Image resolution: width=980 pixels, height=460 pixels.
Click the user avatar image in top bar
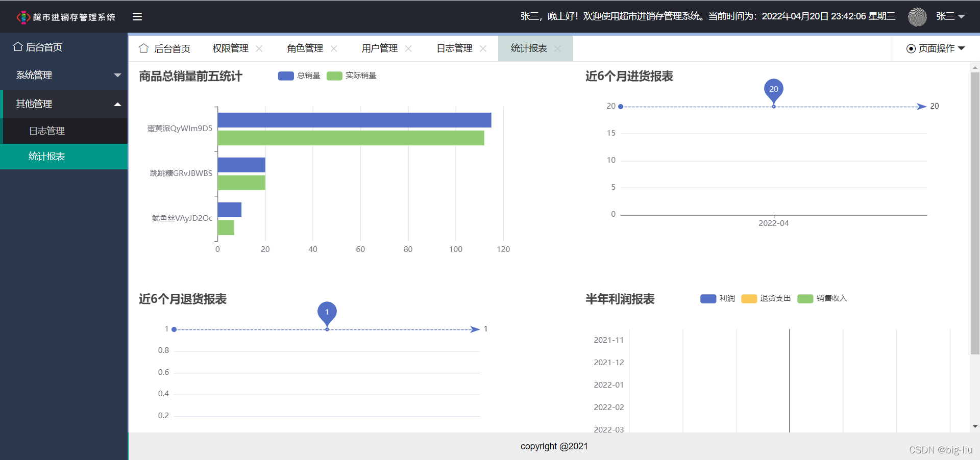[917, 16]
